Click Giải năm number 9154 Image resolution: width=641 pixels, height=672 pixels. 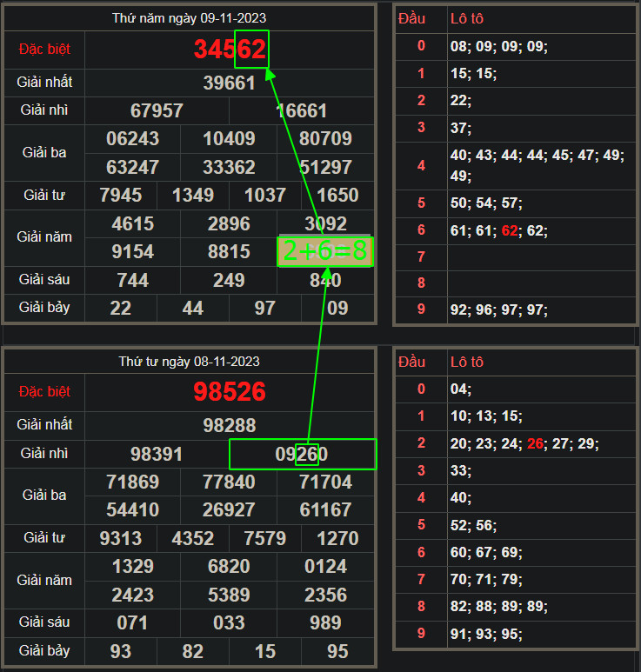point(133,251)
